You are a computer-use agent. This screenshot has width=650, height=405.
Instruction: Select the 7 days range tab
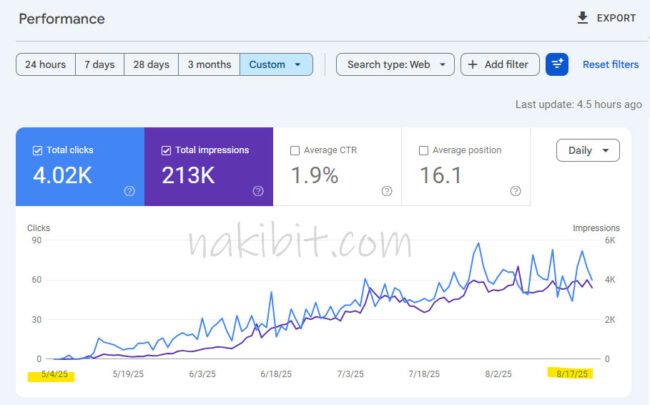click(x=99, y=65)
